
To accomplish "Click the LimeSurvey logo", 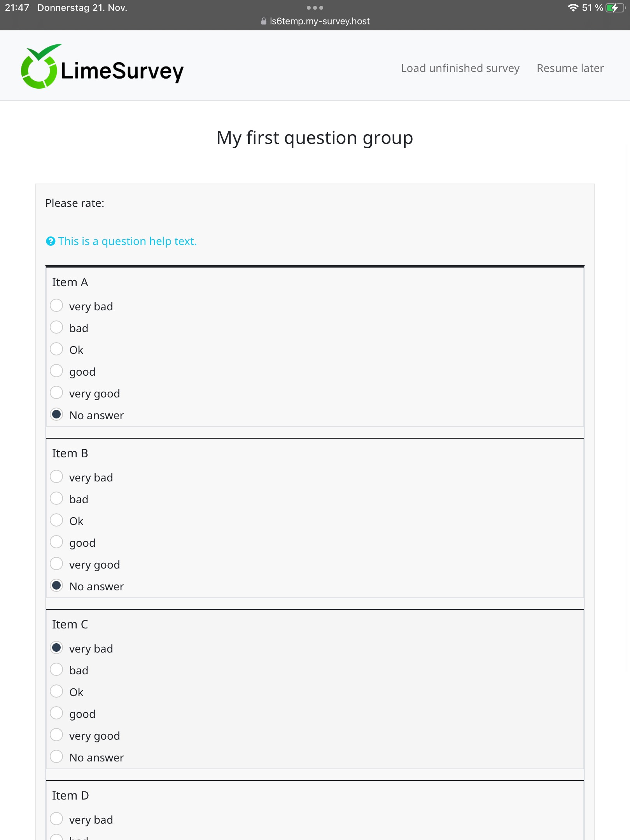I will 102,67.
